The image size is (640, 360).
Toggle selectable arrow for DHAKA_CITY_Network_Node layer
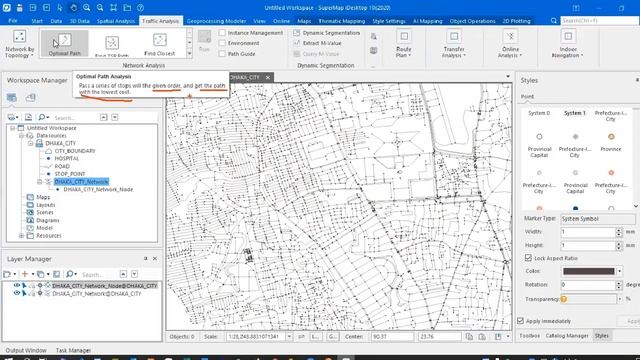[x=24, y=286]
